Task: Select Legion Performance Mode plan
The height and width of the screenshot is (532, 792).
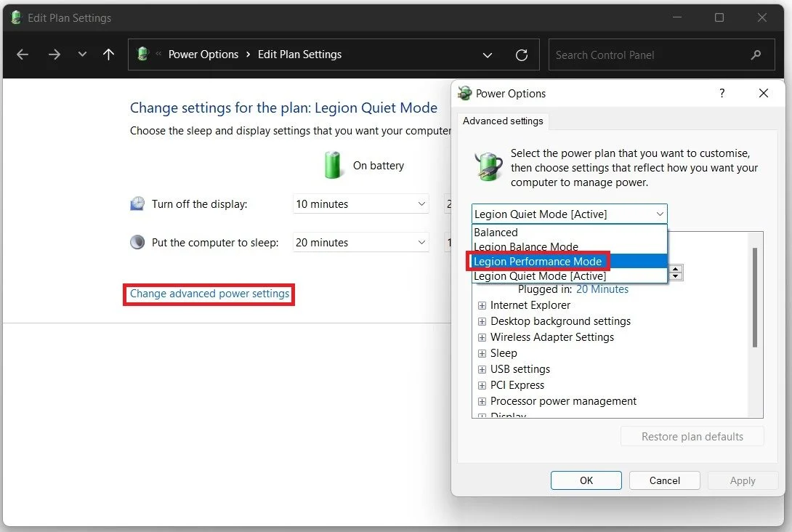Action: click(569, 261)
